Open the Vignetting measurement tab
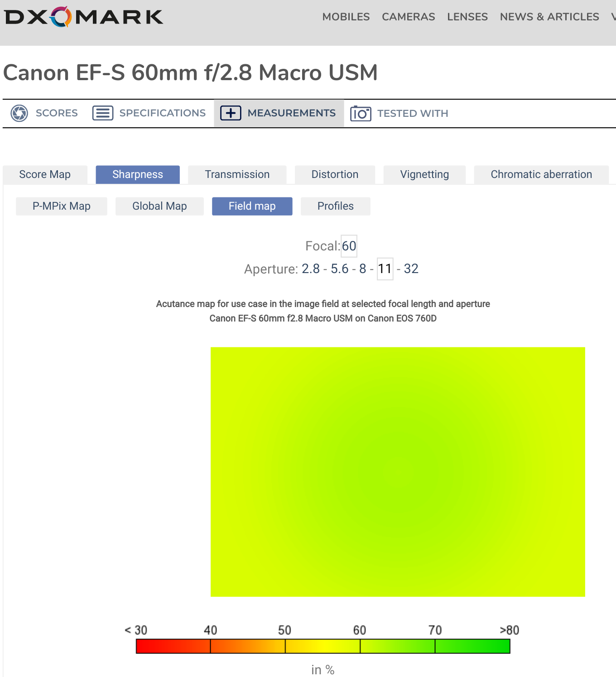 click(x=424, y=174)
